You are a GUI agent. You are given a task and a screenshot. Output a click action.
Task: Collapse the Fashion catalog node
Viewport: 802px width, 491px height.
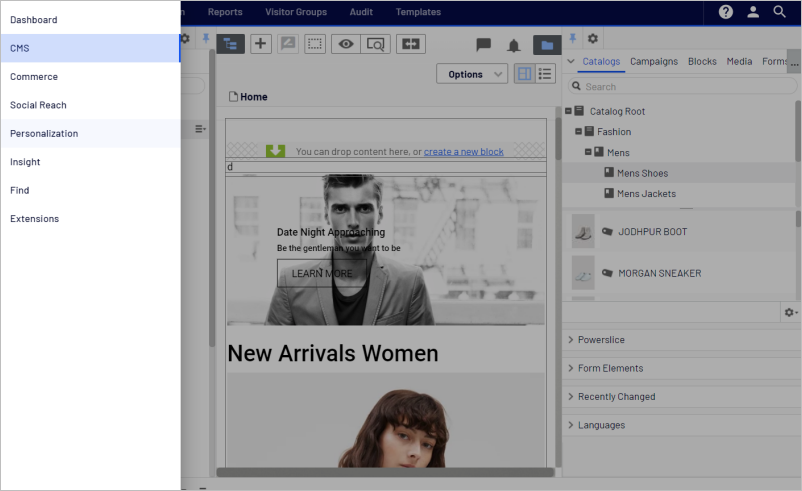point(578,131)
